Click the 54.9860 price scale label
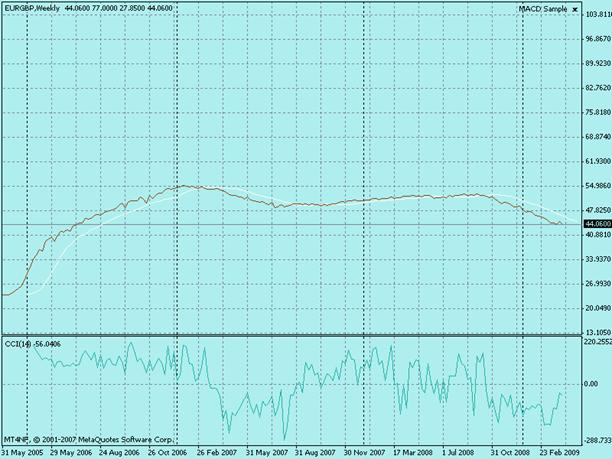 597,186
